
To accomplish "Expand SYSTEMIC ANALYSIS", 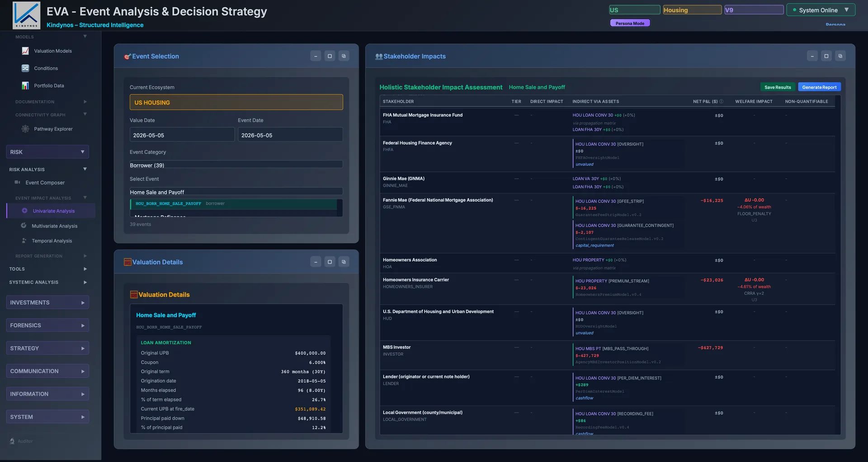I will point(85,282).
